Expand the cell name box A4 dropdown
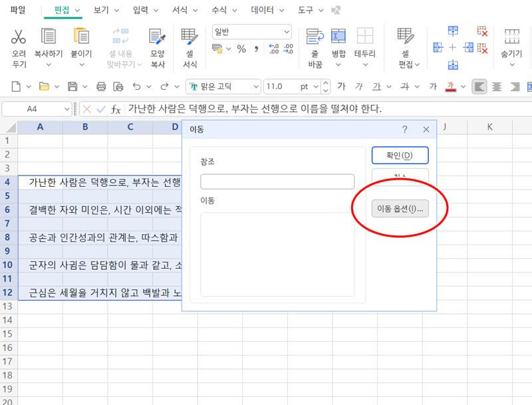Screen dimensions: 532x405 click(66, 109)
